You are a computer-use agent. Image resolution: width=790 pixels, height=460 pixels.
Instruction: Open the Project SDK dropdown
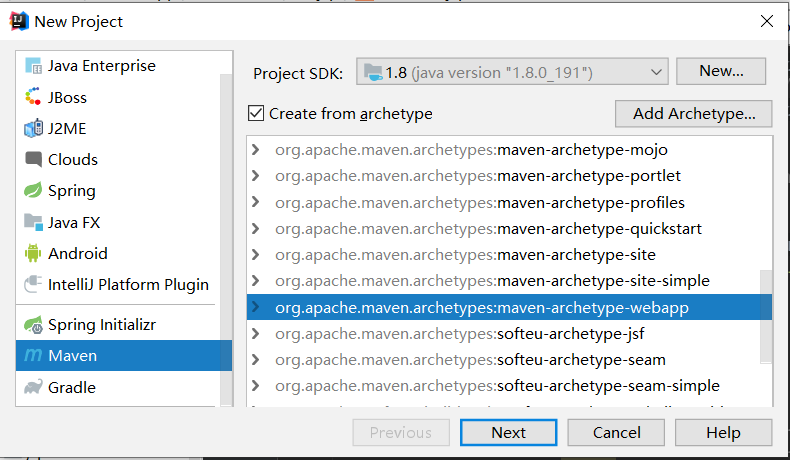pyautogui.click(x=512, y=72)
